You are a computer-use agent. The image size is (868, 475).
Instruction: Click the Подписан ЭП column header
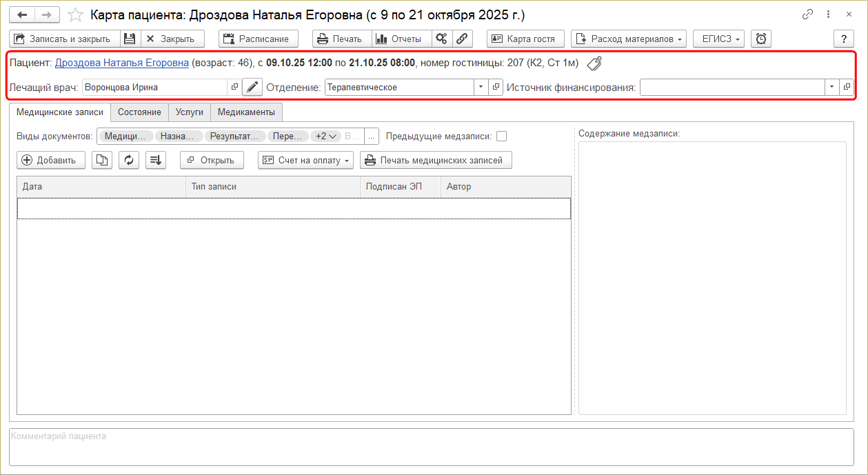[x=401, y=186]
